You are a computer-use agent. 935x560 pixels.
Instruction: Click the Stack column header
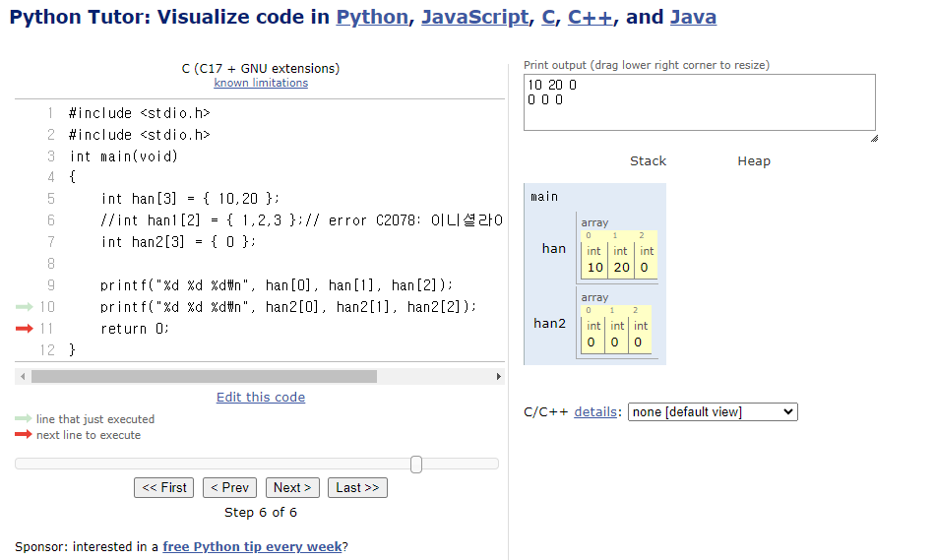tap(649, 161)
